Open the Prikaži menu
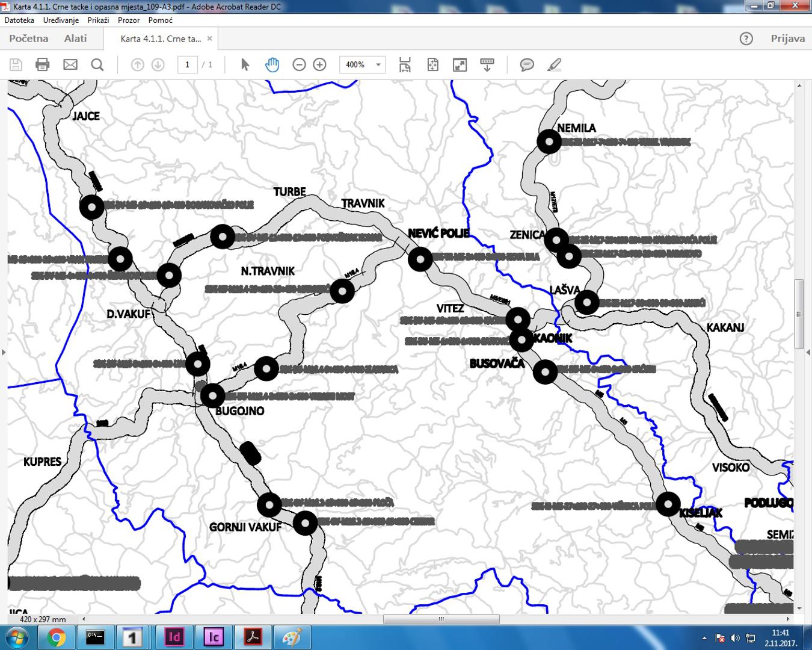This screenshot has height=650, width=812. click(98, 20)
